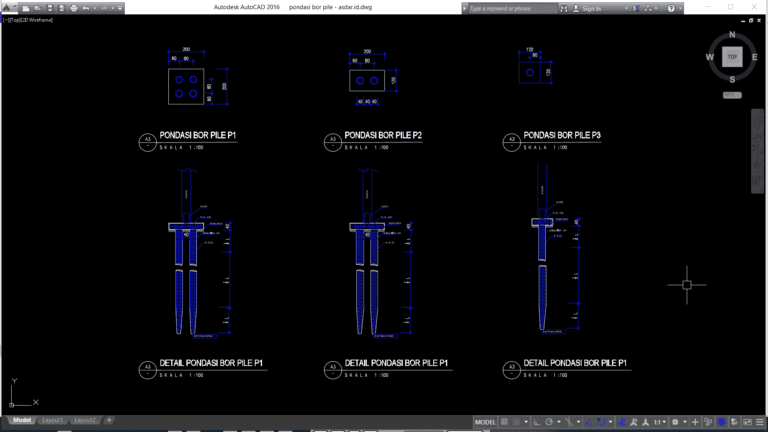Screen dimensions: 768x432
Task: Create a new drawing from Quick Access toolbar
Action: click(26, 8)
